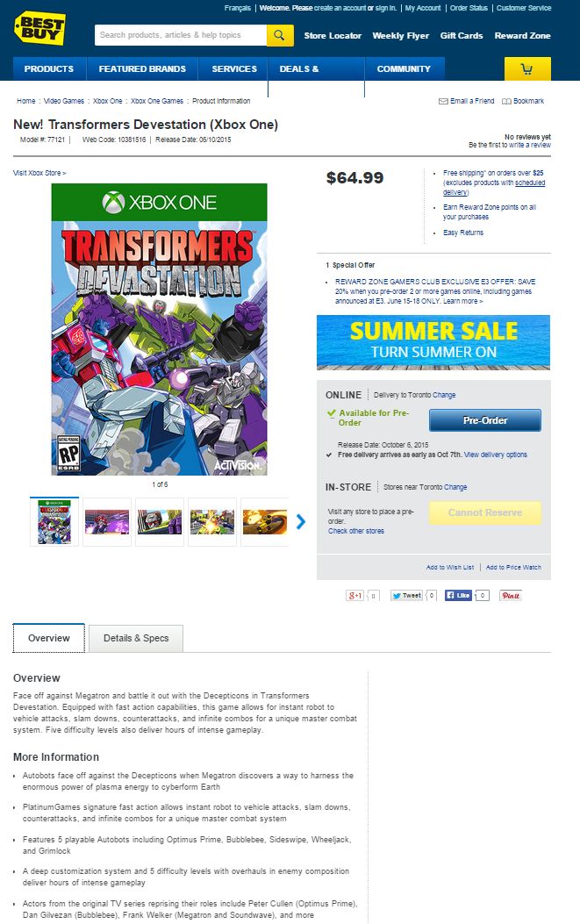The width and height of the screenshot is (580, 924).
Task: Click the Twitter Tweet button
Action: (407, 596)
